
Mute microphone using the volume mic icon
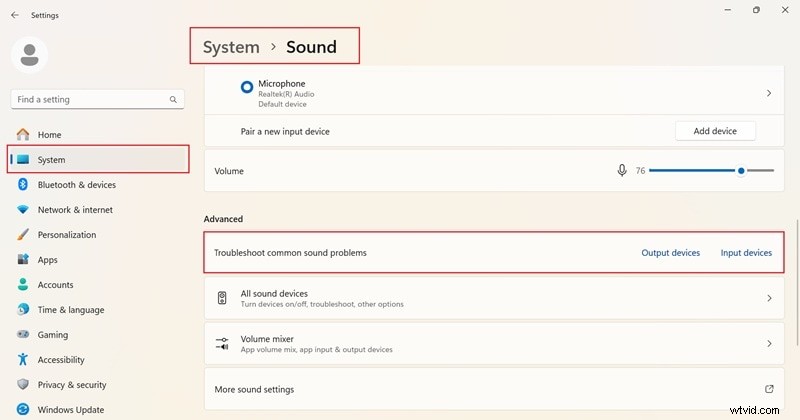coord(622,171)
